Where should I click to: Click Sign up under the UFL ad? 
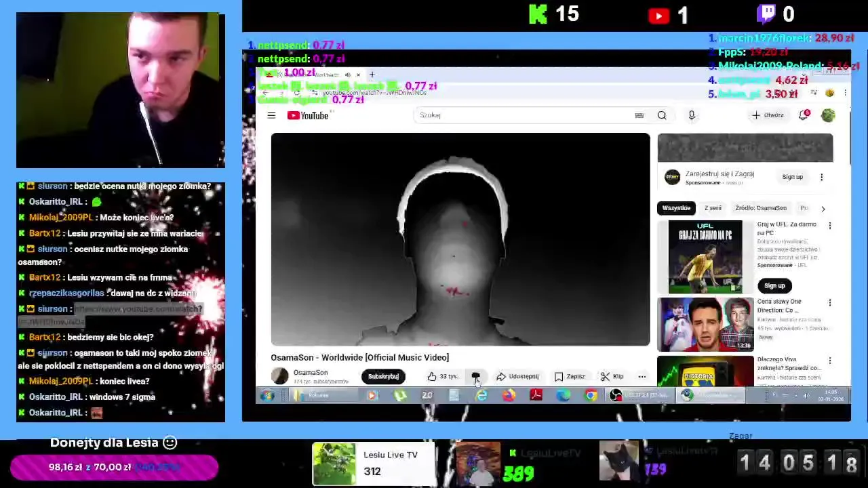pos(774,285)
